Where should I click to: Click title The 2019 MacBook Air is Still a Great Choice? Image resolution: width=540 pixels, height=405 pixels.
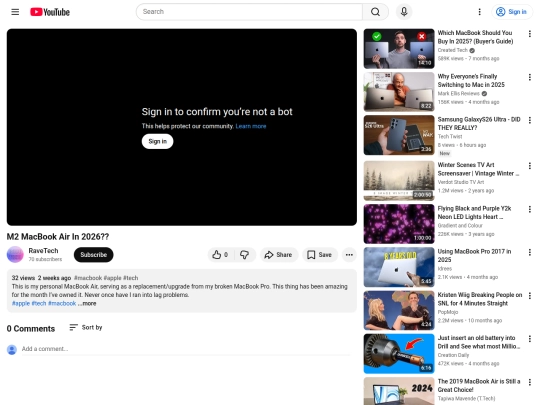(479, 385)
